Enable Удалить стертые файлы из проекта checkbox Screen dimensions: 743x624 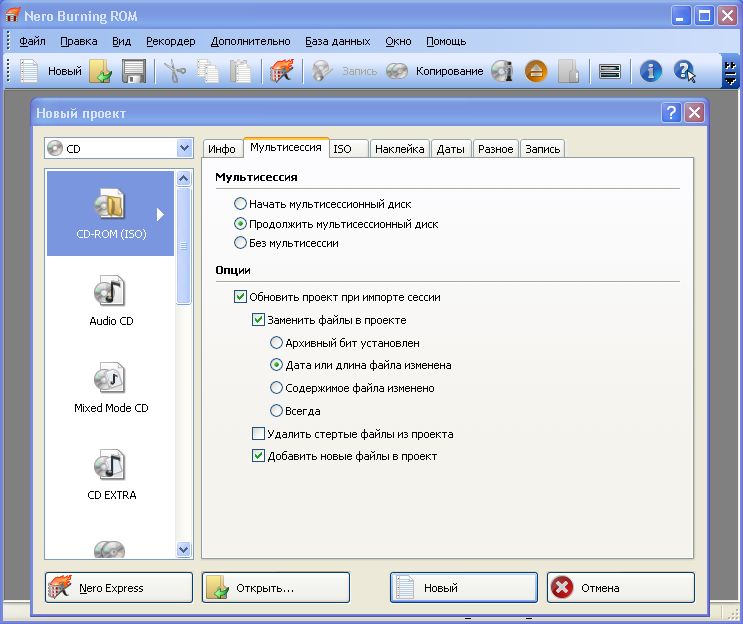[258, 433]
